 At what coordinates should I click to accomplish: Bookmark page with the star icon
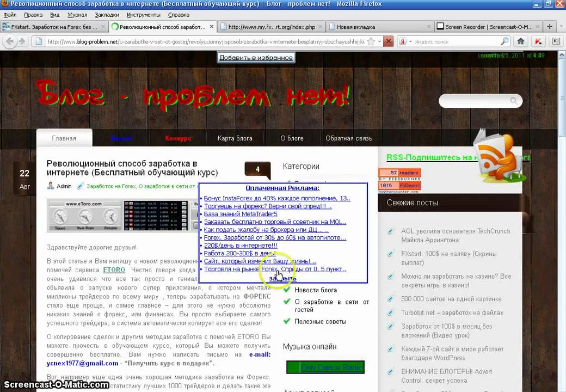(x=371, y=41)
